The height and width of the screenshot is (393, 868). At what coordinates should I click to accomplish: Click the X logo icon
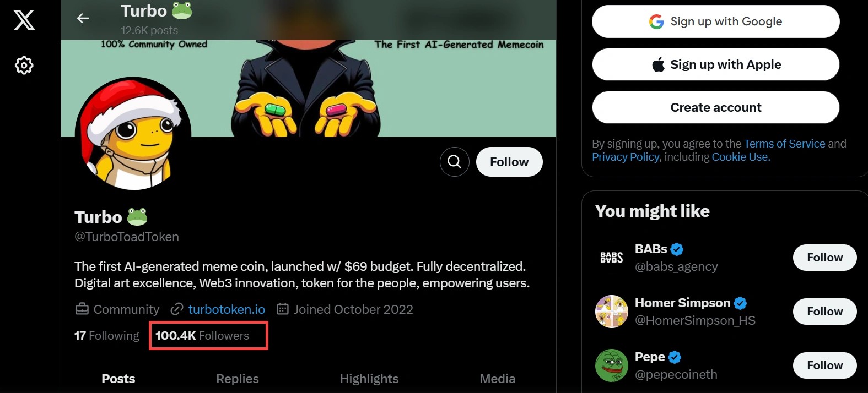click(x=24, y=20)
